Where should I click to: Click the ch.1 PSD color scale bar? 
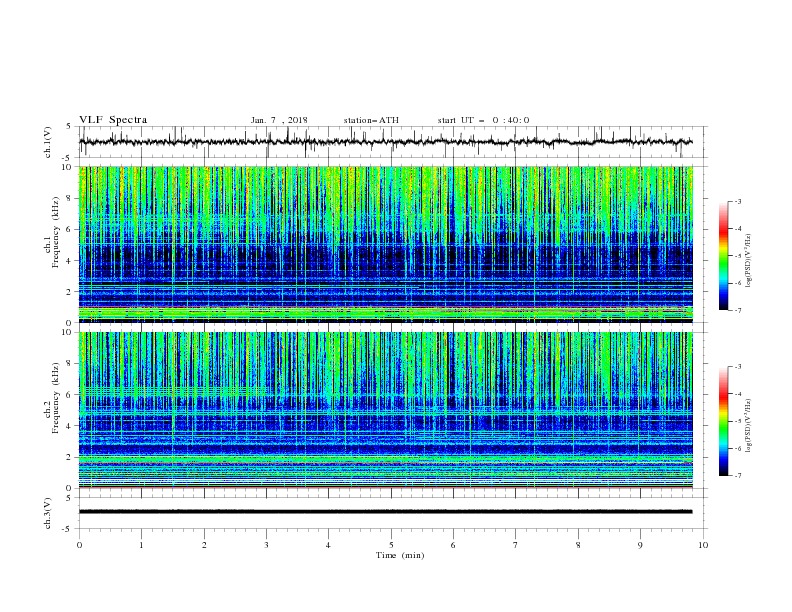tap(723, 256)
